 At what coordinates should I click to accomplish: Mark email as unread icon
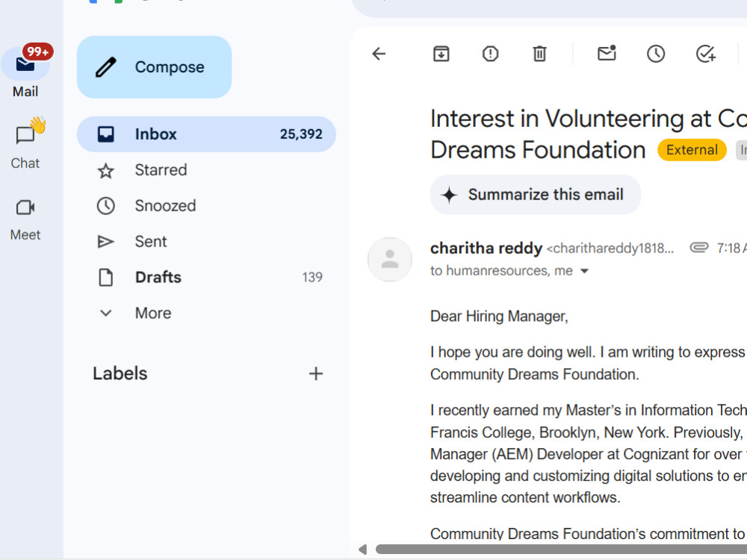point(607,53)
